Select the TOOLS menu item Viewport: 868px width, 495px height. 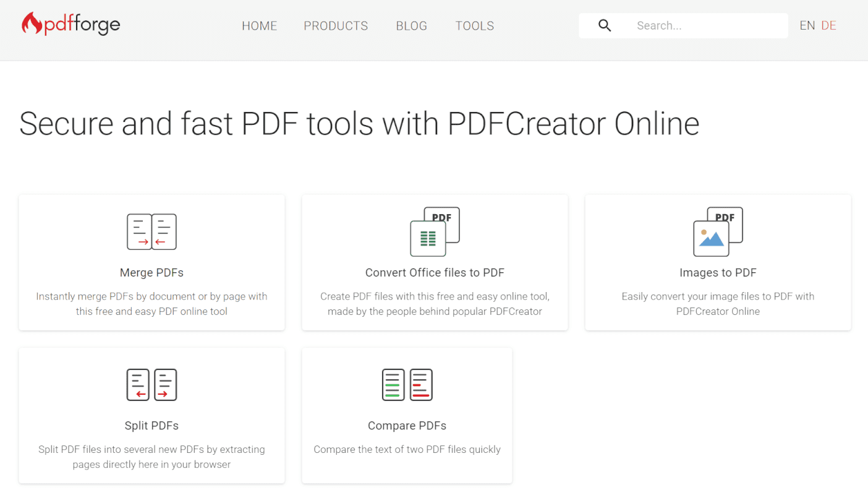(x=475, y=26)
